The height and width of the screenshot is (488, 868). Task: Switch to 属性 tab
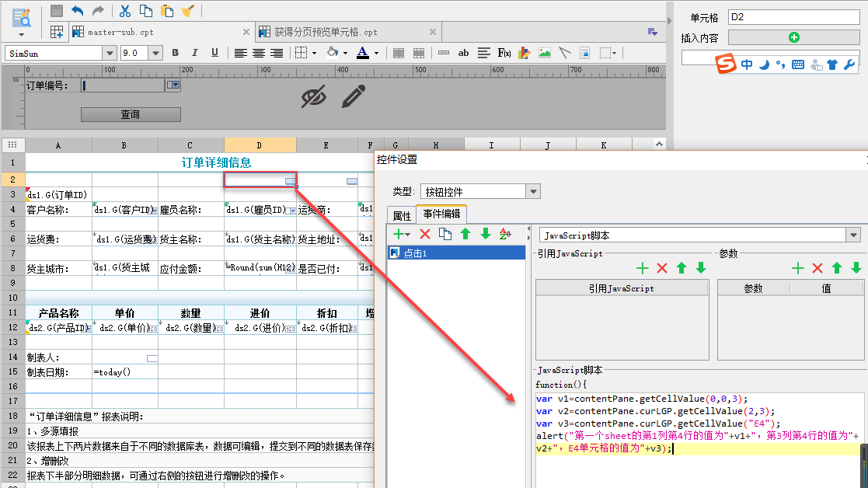[x=402, y=215]
